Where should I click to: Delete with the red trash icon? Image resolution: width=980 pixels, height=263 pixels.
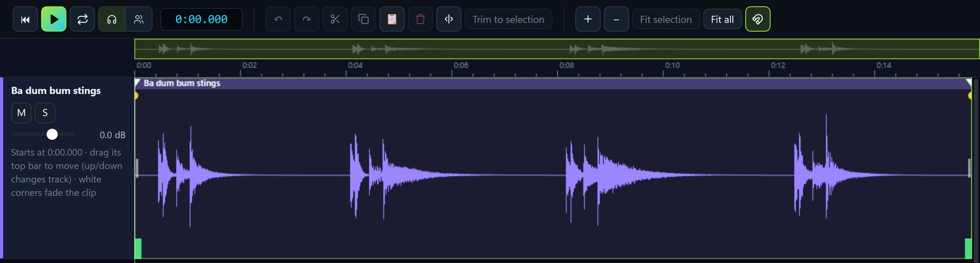click(x=420, y=19)
